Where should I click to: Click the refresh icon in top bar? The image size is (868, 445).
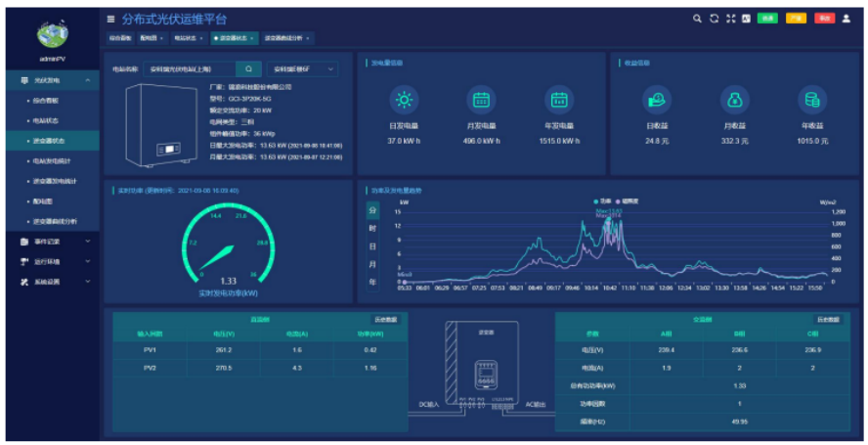tap(714, 19)
